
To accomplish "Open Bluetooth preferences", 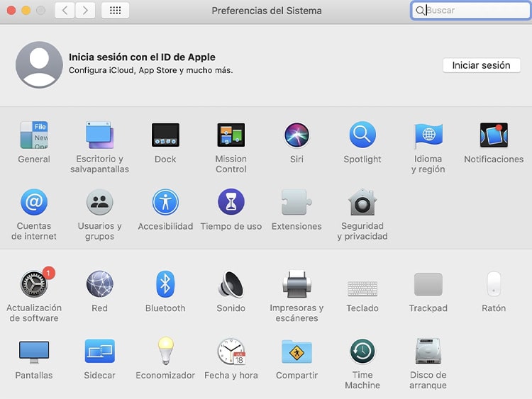I will (x=165, y=284).
